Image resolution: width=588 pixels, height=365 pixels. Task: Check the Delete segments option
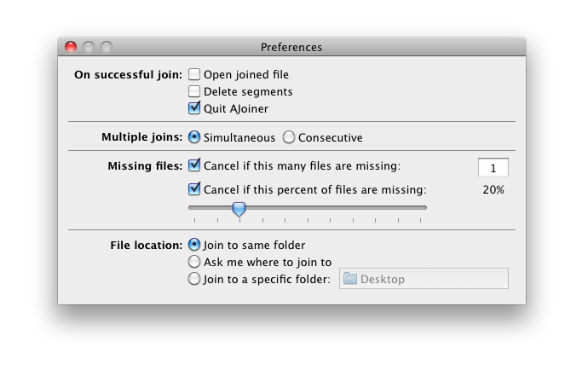point(194,91)
